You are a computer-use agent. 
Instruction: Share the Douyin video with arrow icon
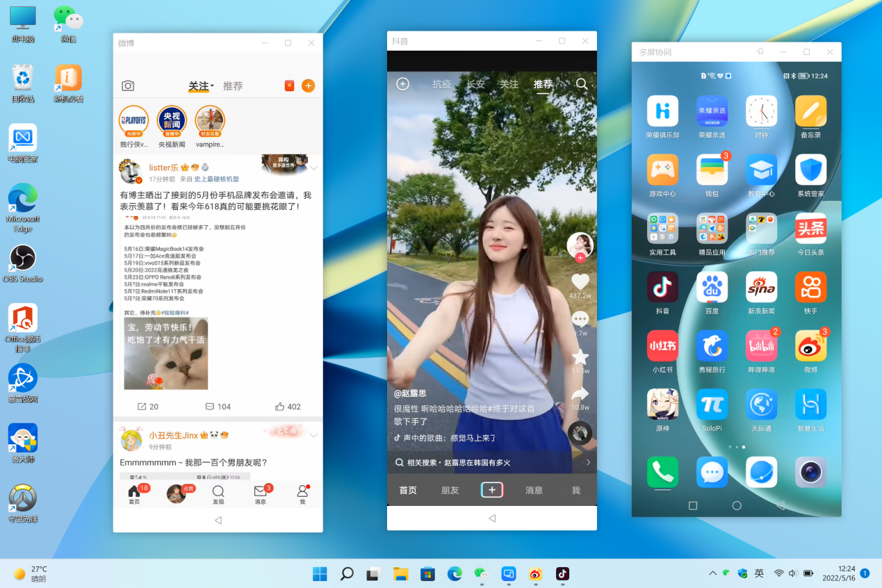click(x=580, y=394)
